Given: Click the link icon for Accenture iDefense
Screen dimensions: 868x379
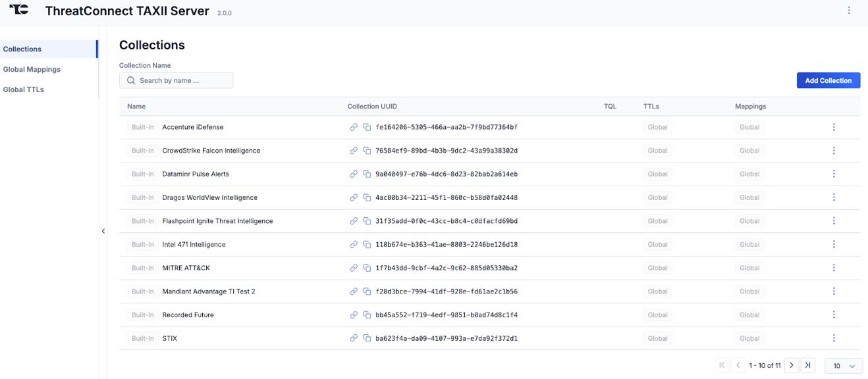Looking at the screenshot, I should [x=354, y=127].
